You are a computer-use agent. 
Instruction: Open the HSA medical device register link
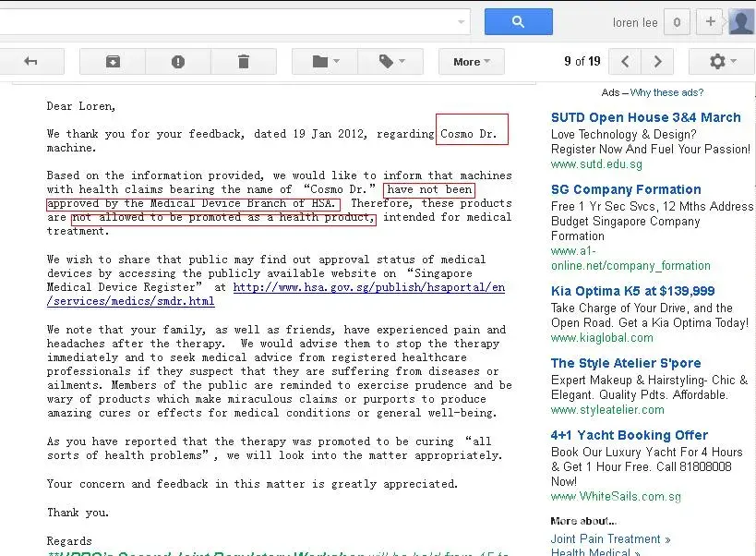pos(368,287)
